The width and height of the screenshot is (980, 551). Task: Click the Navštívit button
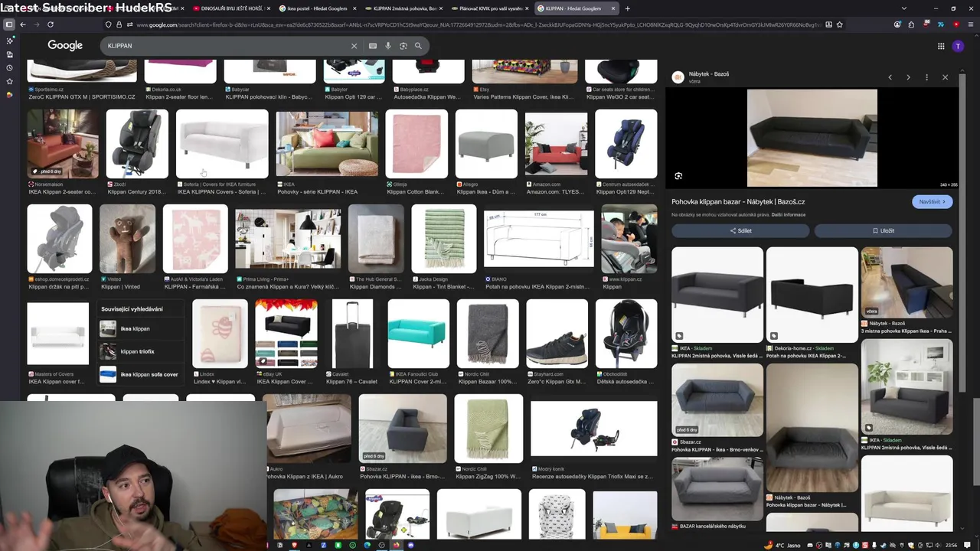click(x=932, y=202)
